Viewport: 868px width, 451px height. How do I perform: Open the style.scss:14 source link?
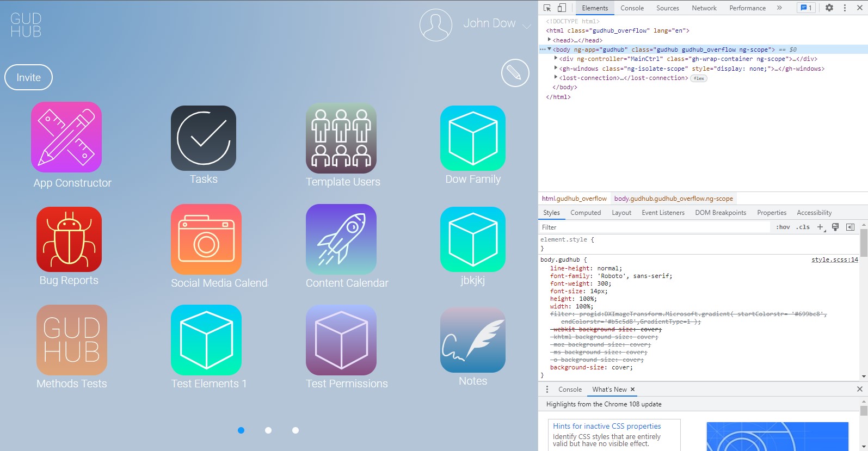point(834,260)
